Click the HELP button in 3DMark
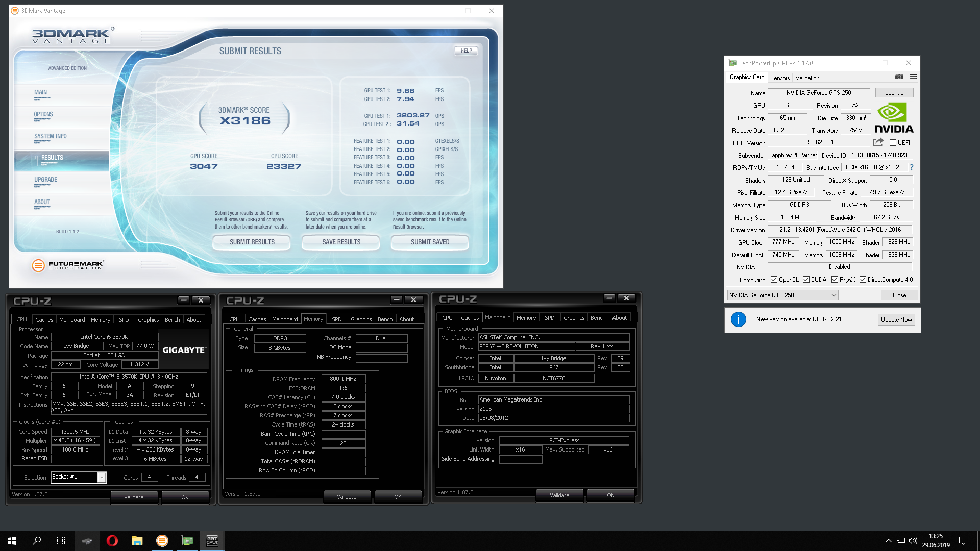 (466, 51)
